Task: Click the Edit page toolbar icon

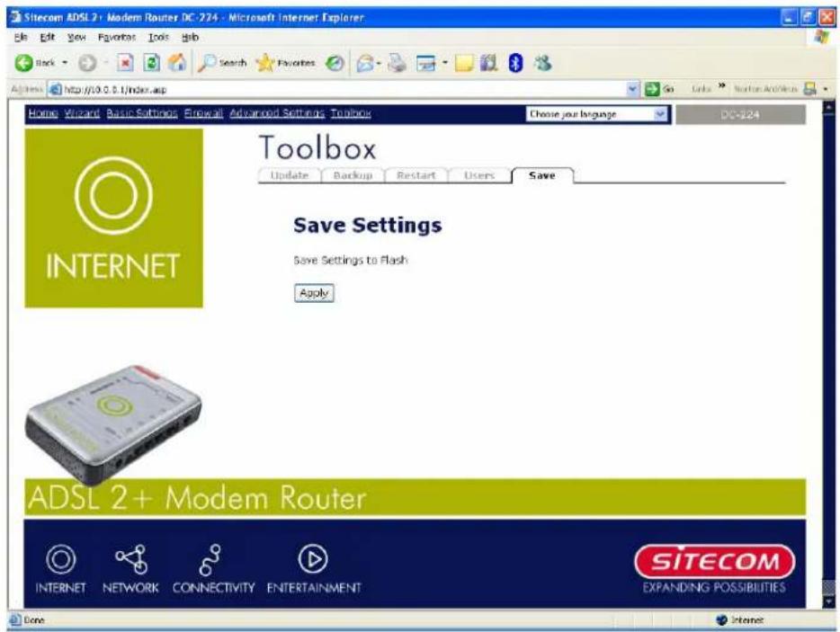Action: [426, 64]
